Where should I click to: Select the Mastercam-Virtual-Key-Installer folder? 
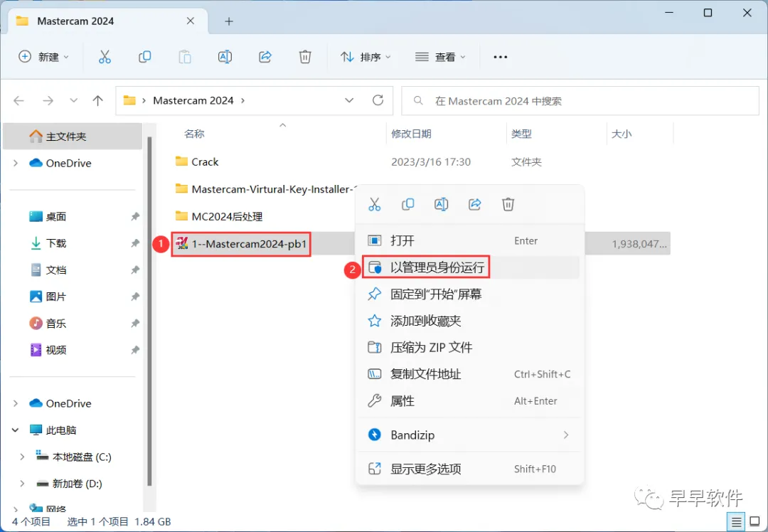267,189
